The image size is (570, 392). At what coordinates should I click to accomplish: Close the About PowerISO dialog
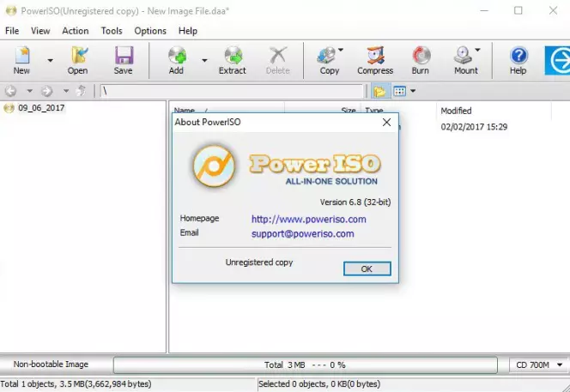click(387, 122)
